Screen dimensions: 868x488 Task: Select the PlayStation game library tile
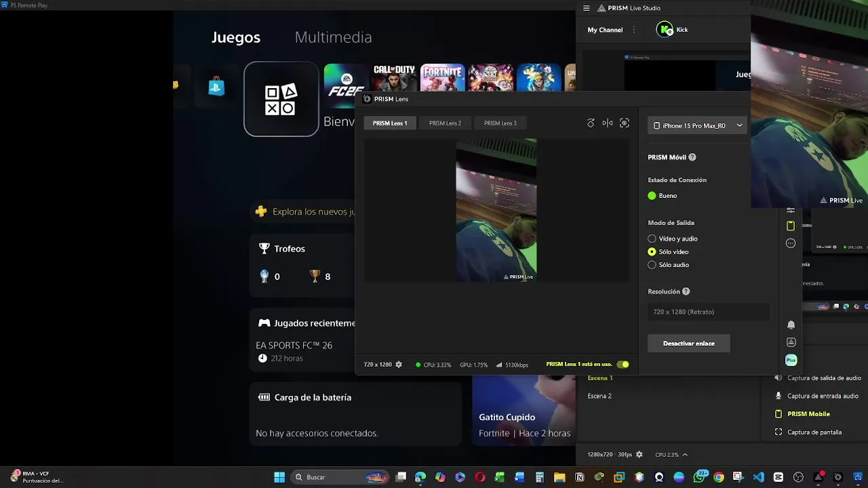[x=281, y=99]
